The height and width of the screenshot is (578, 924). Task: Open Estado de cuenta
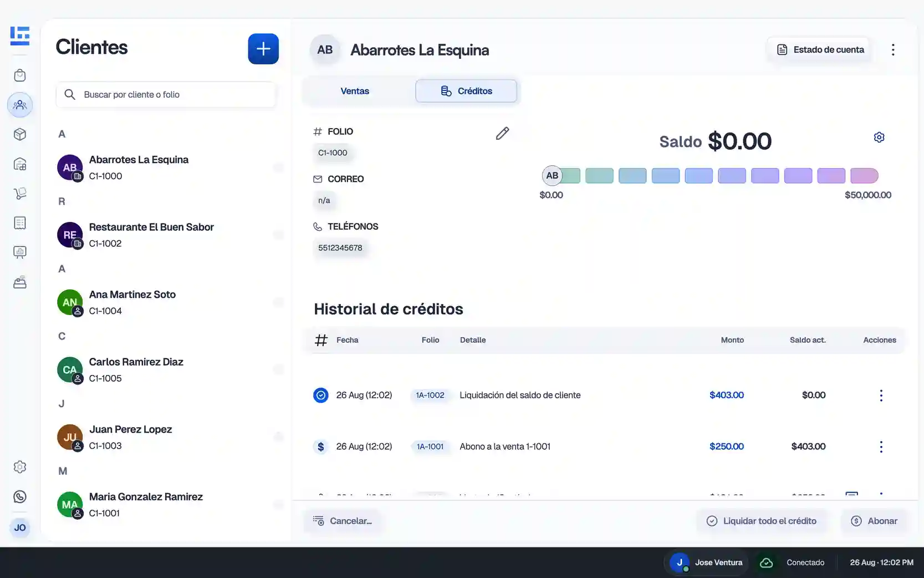[x=820, y=50]
